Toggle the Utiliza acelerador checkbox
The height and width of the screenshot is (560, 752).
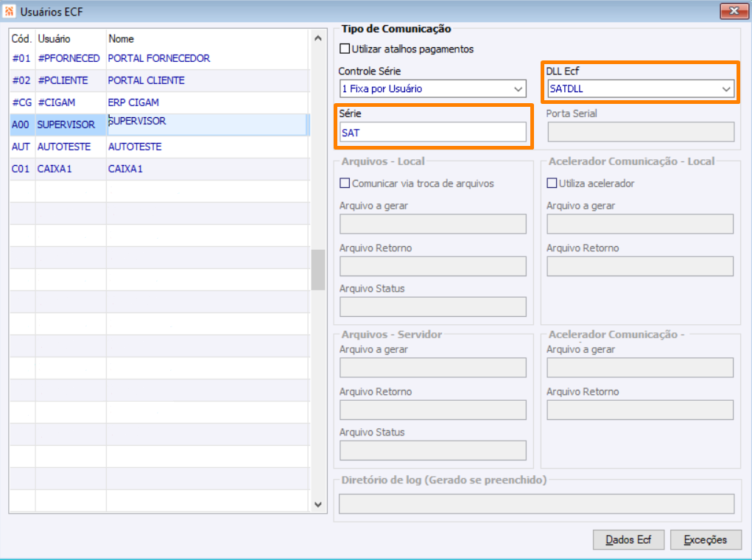click(x=552, y=183)
